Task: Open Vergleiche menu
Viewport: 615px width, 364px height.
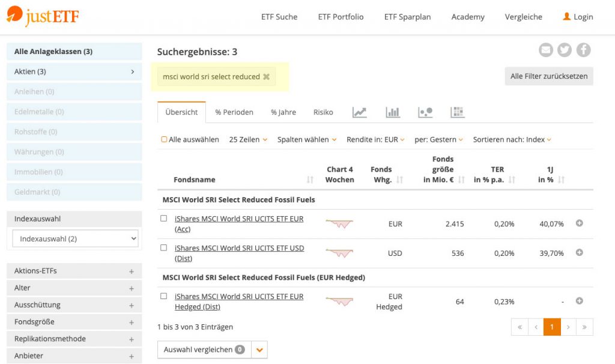Action: coord(524,17)
